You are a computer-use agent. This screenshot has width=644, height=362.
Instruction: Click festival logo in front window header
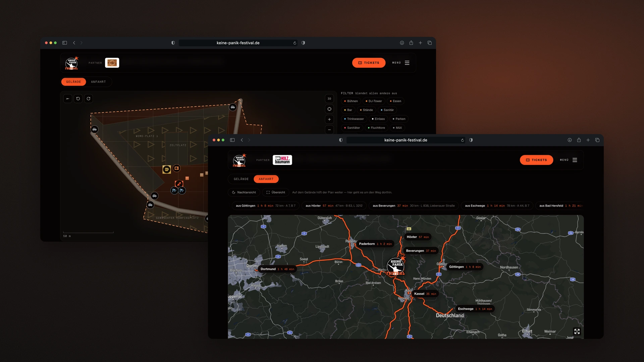[x=239, y=160]
